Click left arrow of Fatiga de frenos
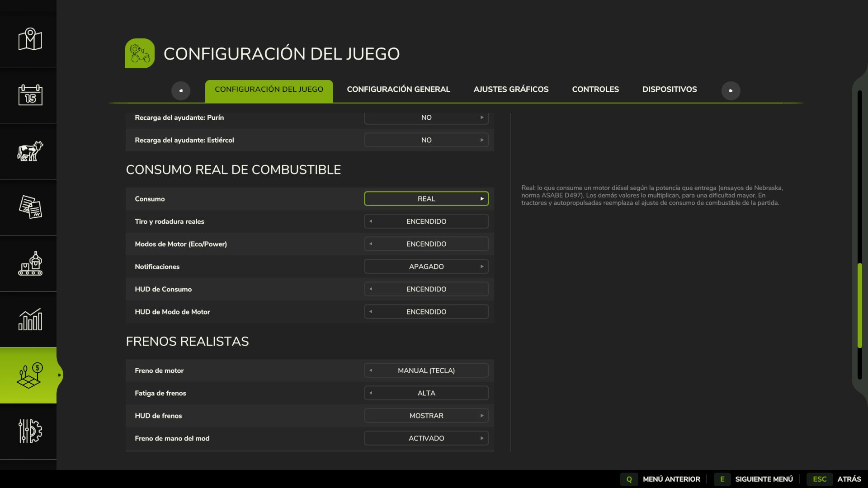 pos(371,393)
